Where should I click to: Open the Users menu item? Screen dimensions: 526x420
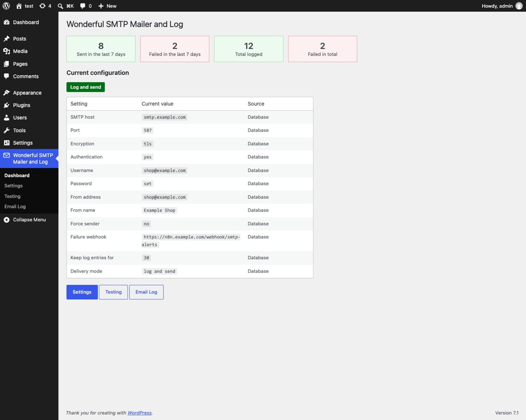[x=29, y=118]
